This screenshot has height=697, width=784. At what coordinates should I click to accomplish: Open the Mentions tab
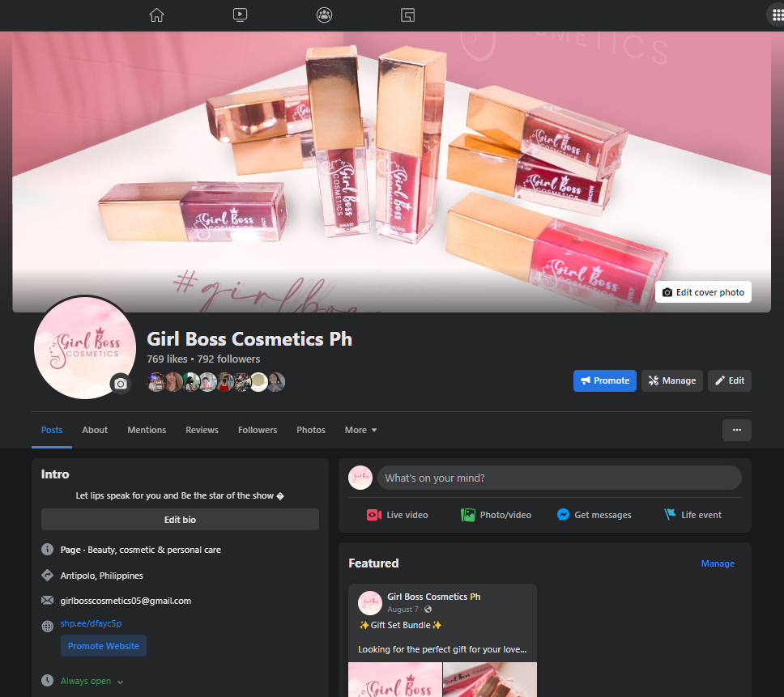pos(147,430)
